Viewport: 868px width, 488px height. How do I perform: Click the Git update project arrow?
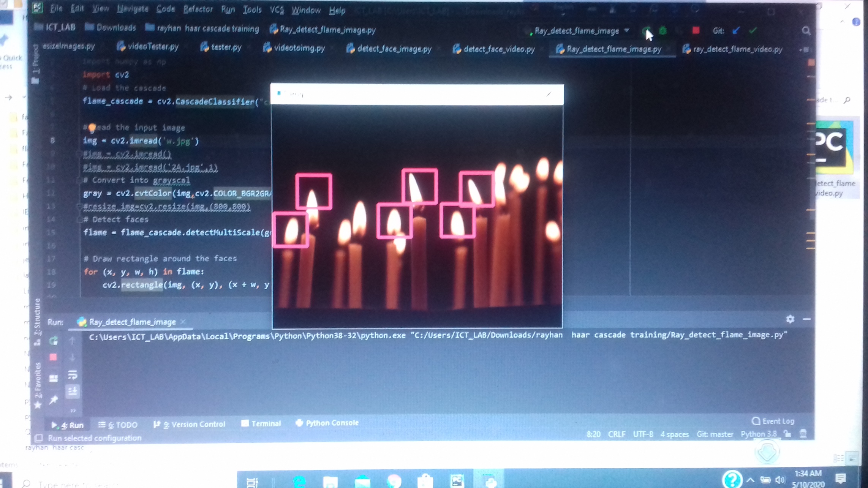736,31
